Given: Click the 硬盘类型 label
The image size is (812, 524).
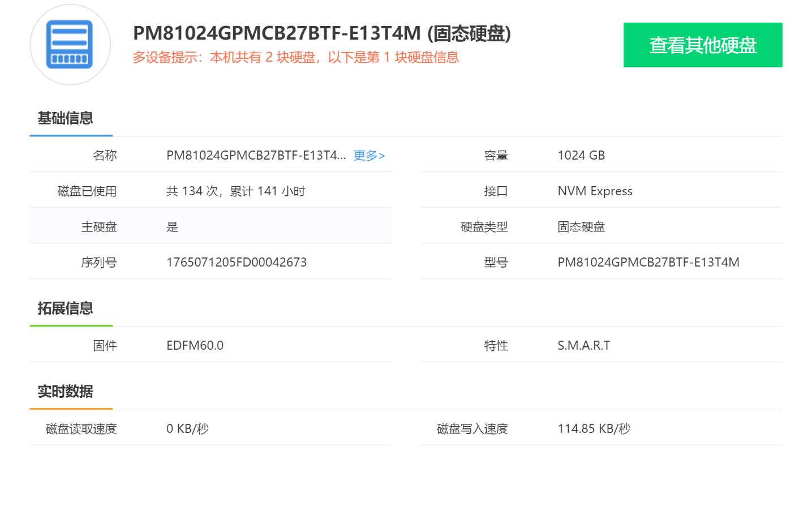Looking at the screenshot, I should [484, 227].
